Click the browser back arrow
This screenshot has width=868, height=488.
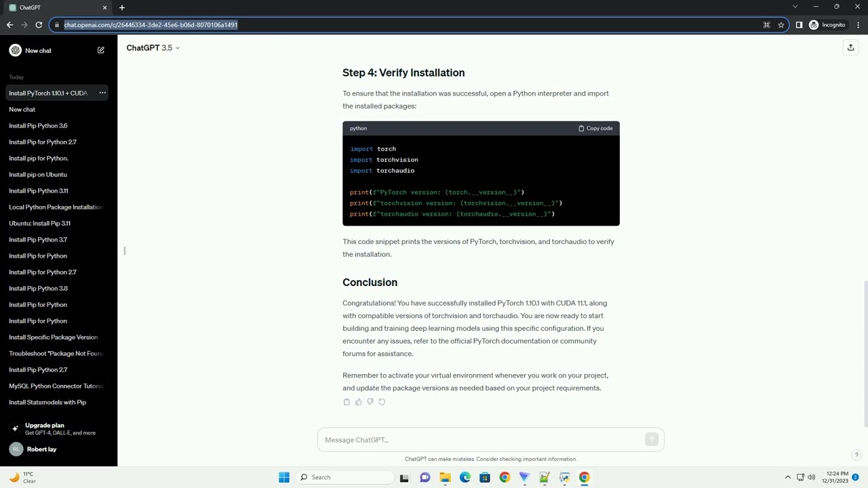[9, 25]
